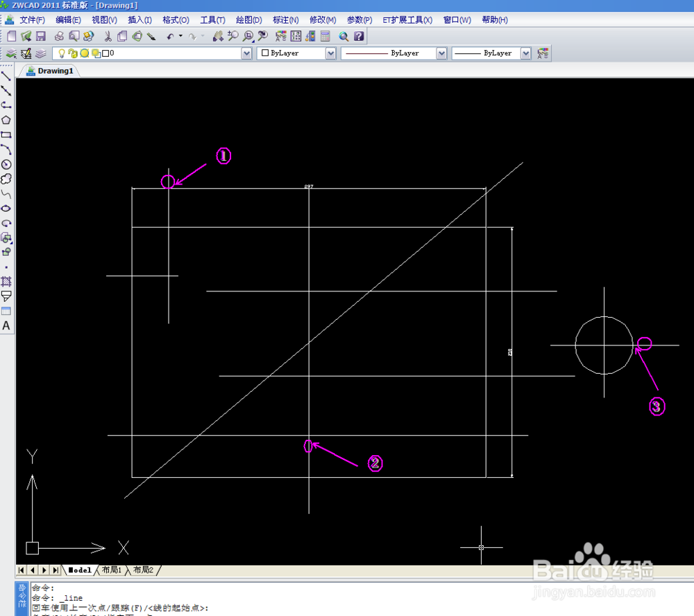The image size is (694, 616).
Task: Switch to the Drawing1 document tab
Action: click(49, 71)
